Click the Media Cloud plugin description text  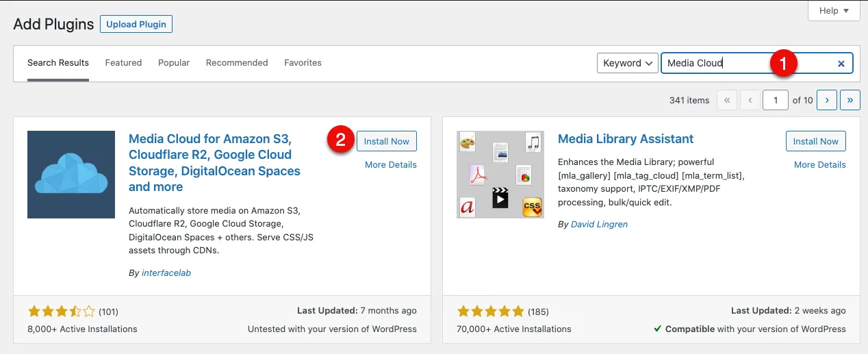click(x=221, y=230)
